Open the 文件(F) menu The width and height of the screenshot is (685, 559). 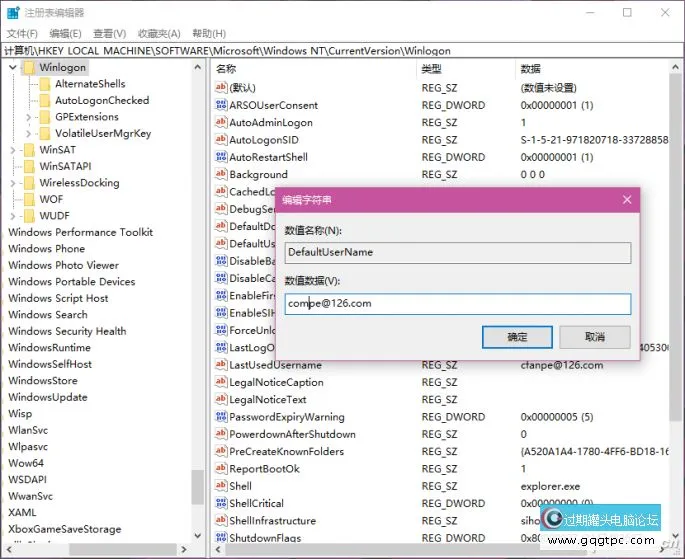click(21, 34)
